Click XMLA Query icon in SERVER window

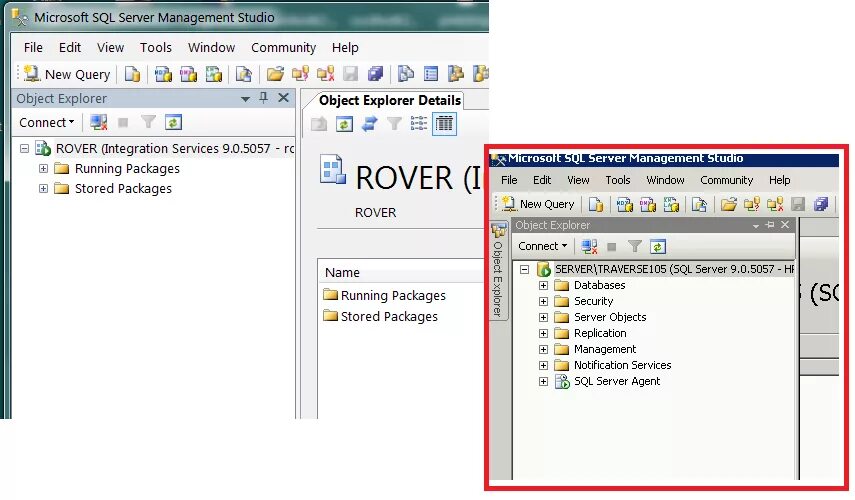[x=671, y=204]
